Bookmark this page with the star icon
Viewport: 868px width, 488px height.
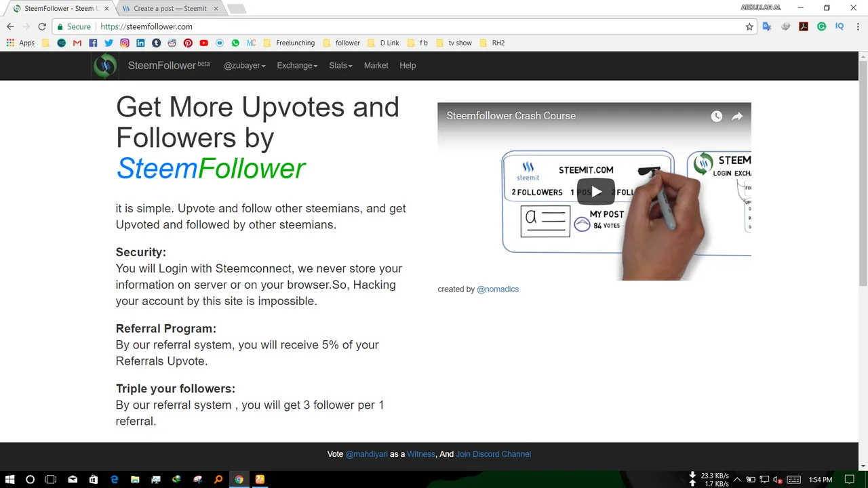[749, 26]
